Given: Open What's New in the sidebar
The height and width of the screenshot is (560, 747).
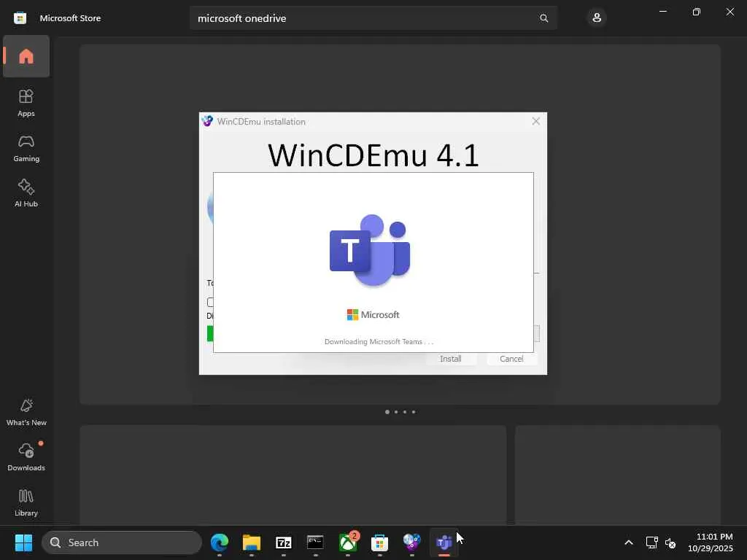Looking at the screenshot, I should click(x=26, y=413).
